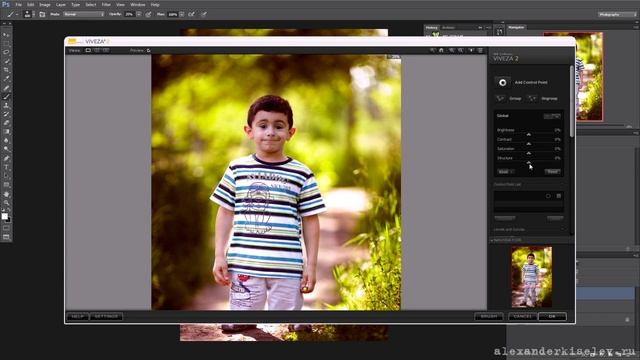Select the Path Selection tool
Image resolution: width=640 pixels, height=360 pixels.
coord(6,176)
